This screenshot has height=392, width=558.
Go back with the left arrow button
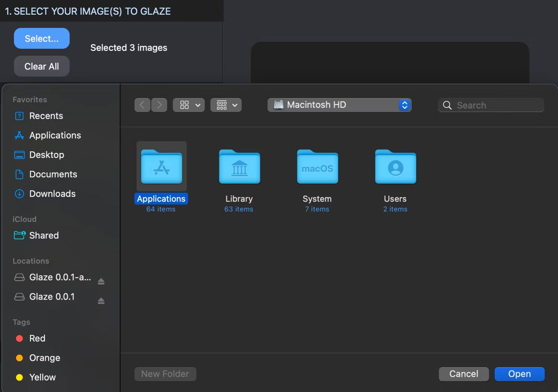pyautogui.click(x=142, y=105)
